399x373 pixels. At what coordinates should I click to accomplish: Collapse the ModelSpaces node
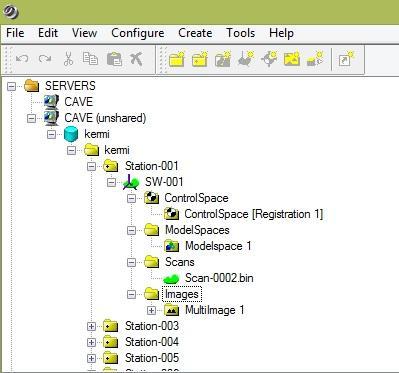(x=132, y=230)
